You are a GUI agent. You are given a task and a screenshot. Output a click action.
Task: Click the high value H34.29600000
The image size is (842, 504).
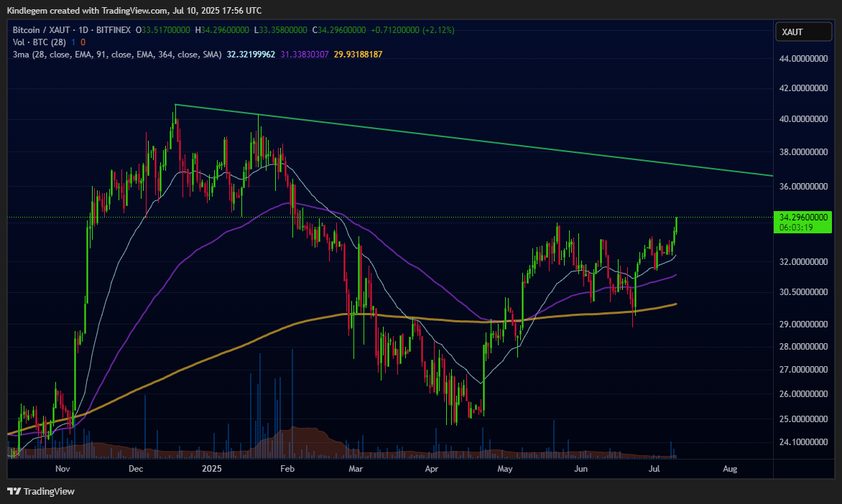click(222, 30)
